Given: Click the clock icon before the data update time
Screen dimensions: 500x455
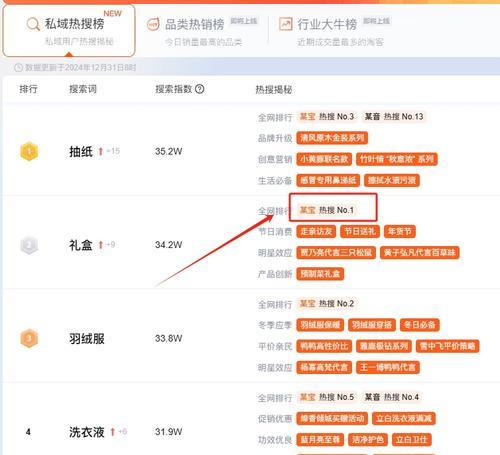Looking at the screenshot, I should click(18, 68).
